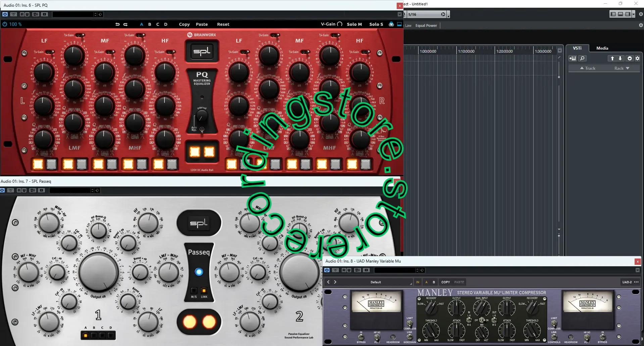Viewport: 644px width, 346px height.
Task: Expand the Rack section in VSTi panel
Action: pos(622,68)
